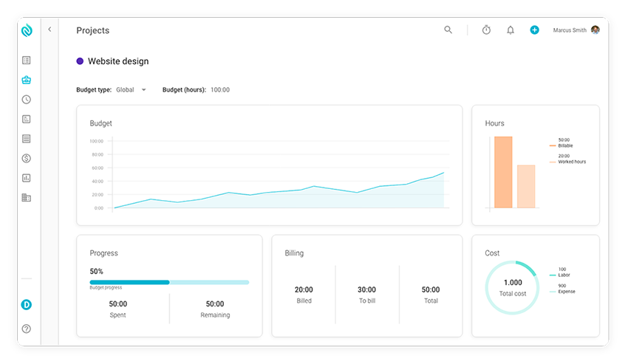The height and width of the screenshot is (364, 628).
Task: Click the Marcus Smith profile avatar
Action: click(x=595, y=30)
